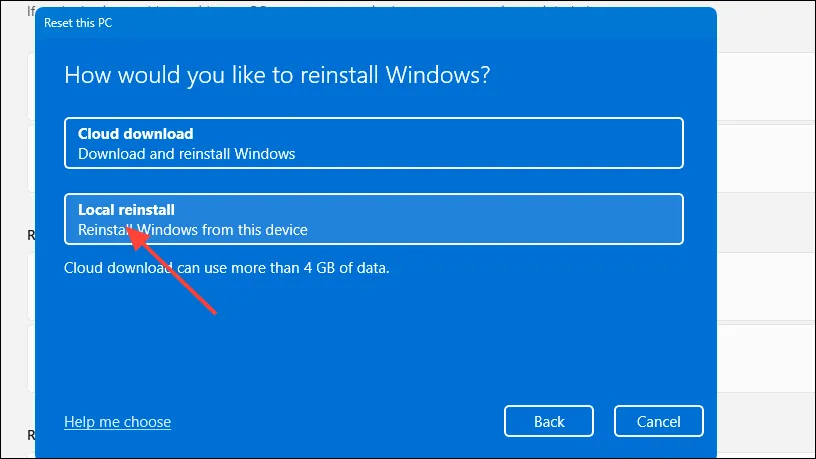Click the reinstall Windows question heading
Image resolution: width=816 pixels, height=459 pixels.
point(277,75)
